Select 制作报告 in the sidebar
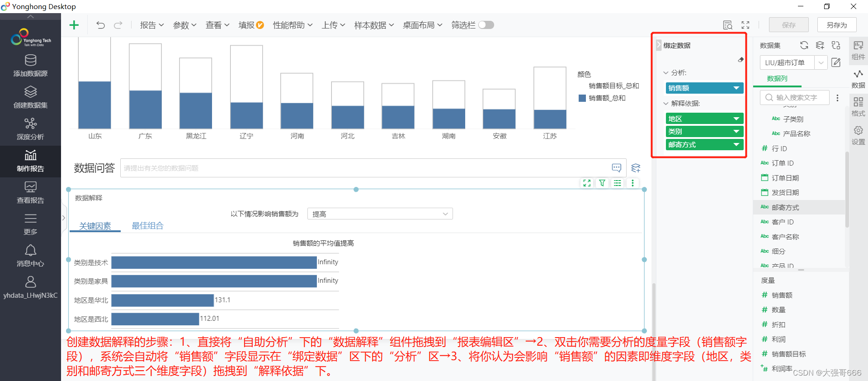Screen dimensions: 868x381 tap(30, 161)
